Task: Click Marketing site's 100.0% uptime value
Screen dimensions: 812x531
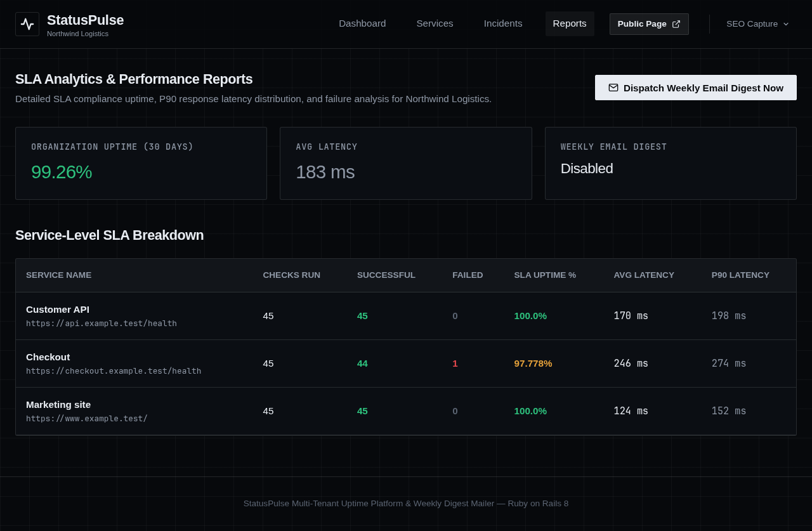Action: [530, 411]
